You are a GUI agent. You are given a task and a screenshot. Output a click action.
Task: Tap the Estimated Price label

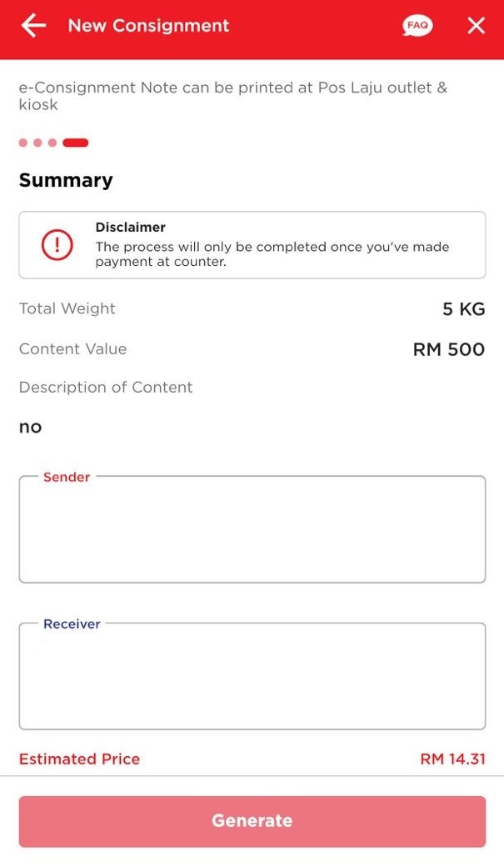pos(79,759)
